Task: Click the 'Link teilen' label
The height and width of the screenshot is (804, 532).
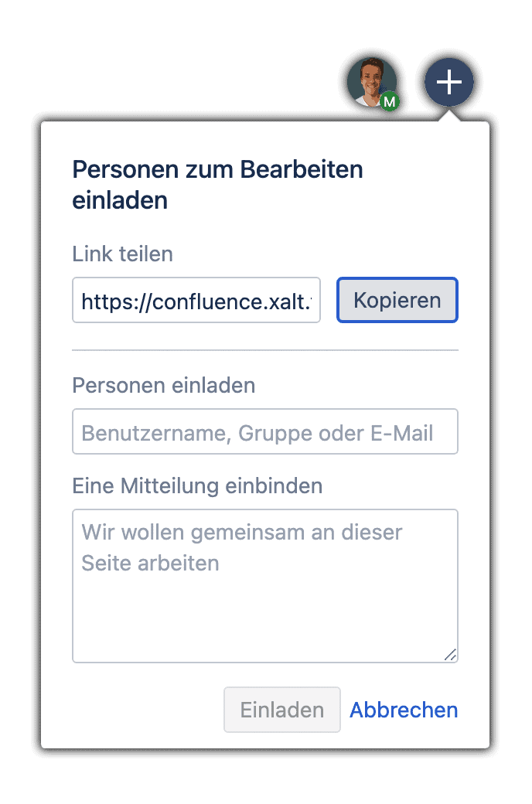Action: pos(123,254)
